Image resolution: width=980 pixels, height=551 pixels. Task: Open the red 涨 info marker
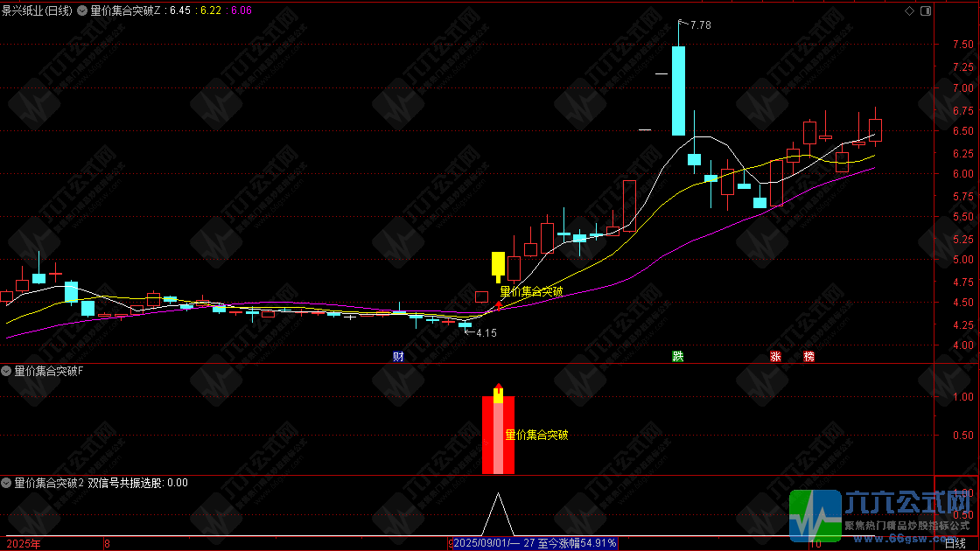[775, 357]
